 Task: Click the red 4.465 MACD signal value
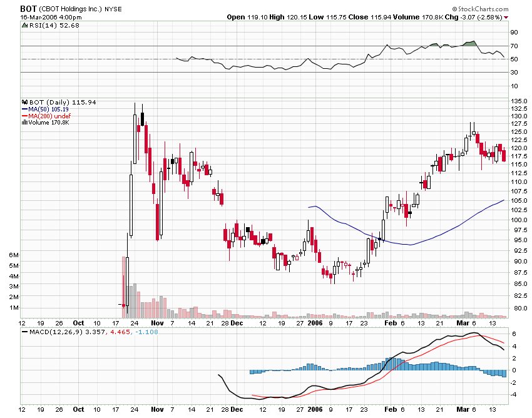pyautogui.click(x=120, y=332)
